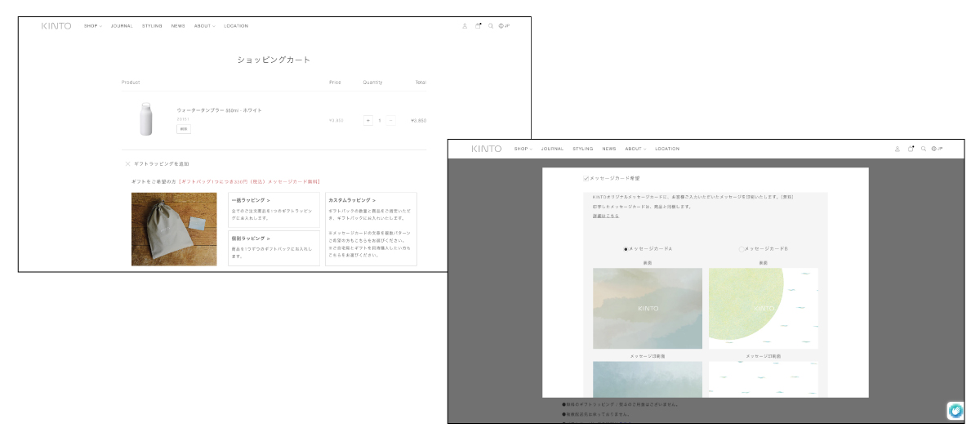Open the shopping bag icon in the cart window
The width and height of the screenshot is (980, 437).
point(478,26)
